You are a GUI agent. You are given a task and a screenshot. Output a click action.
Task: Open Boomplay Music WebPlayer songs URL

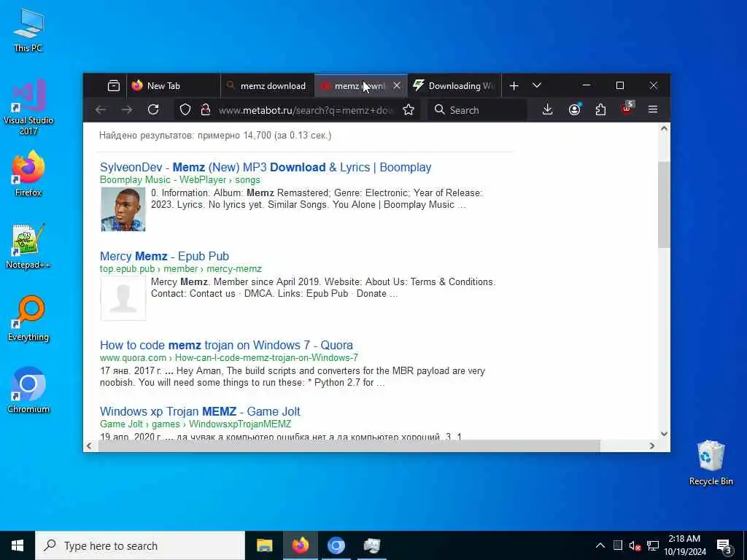(180, 180)
